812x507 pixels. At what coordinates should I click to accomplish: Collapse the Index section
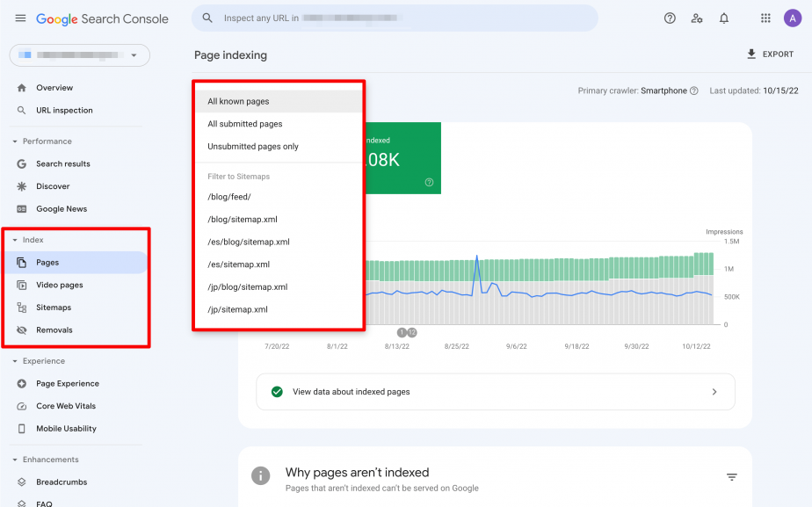pyautogui.click(x=14, y=240)
